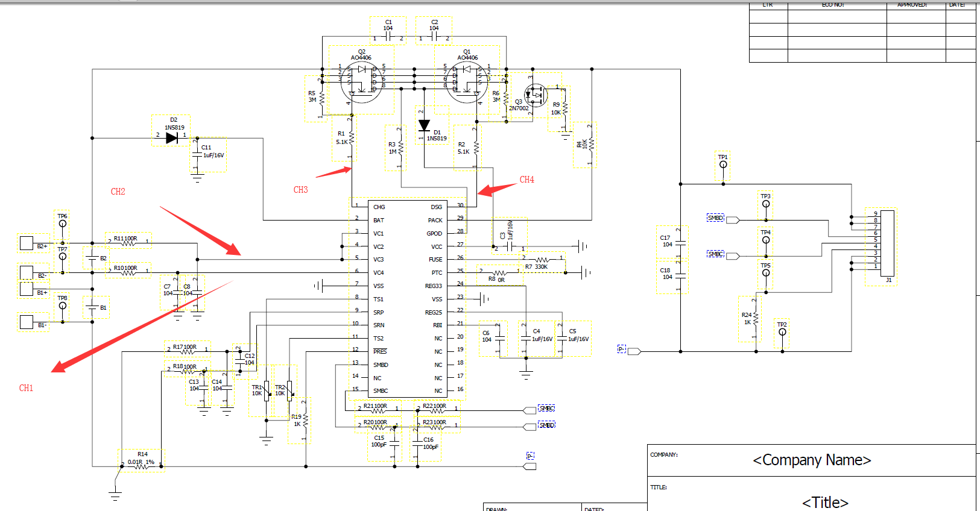This screenshot has width=980, height=511.
Task: Click the SRN pin label on IC
Action: click(378, 325)
